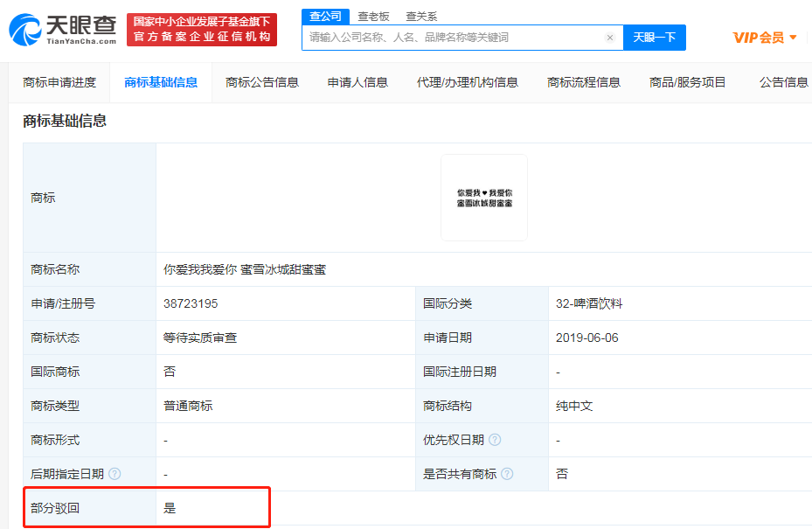This screenshot has width=812, height=529.
Task: Select the 国际商标 value 否
Action: click(x=170, y=372)
